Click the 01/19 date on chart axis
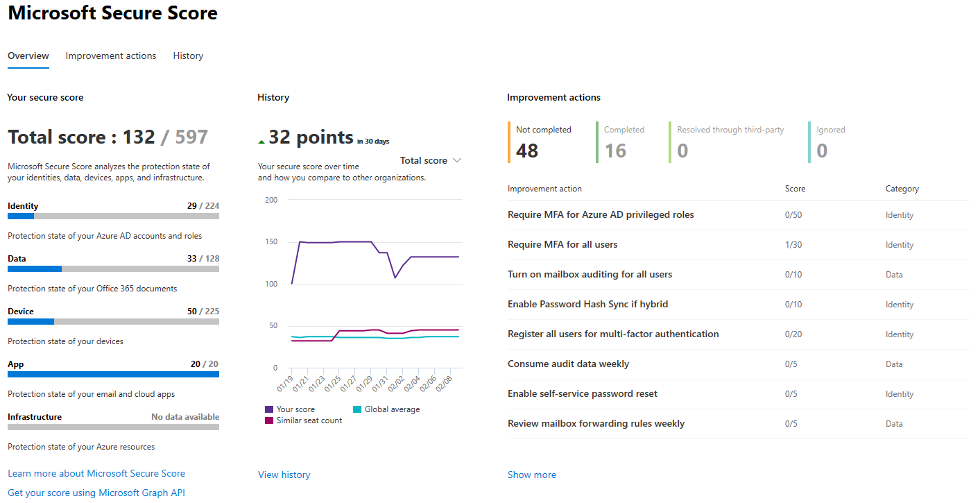Screen dimensions: 980x503 [x=284, y=382]
